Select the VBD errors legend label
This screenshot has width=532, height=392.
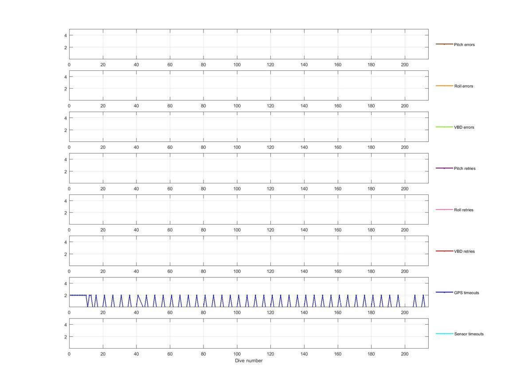point(464,127)
